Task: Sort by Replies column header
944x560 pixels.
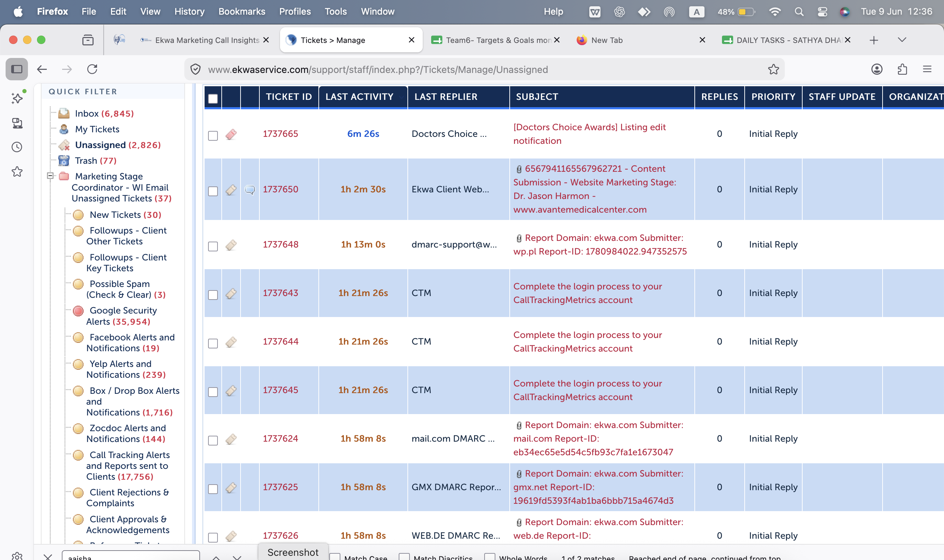Action: (719, 97)
